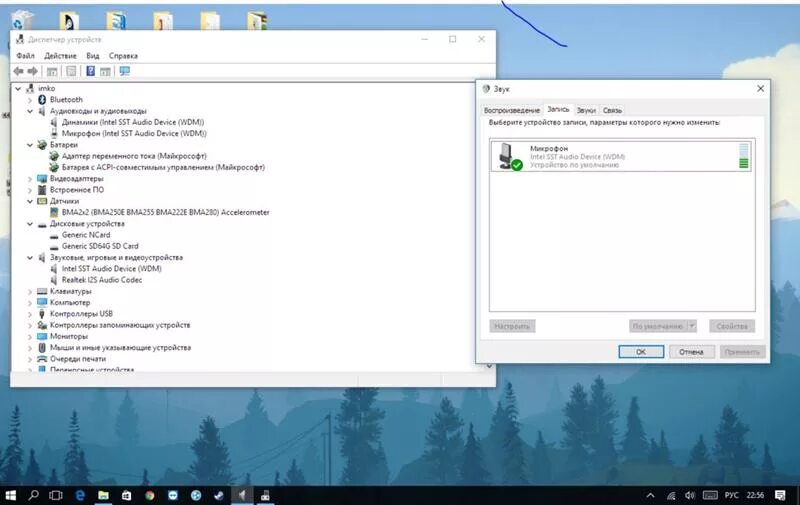800x505 pixels.
Task: Switch to the Звуки tab
Action: click(586, 110)
